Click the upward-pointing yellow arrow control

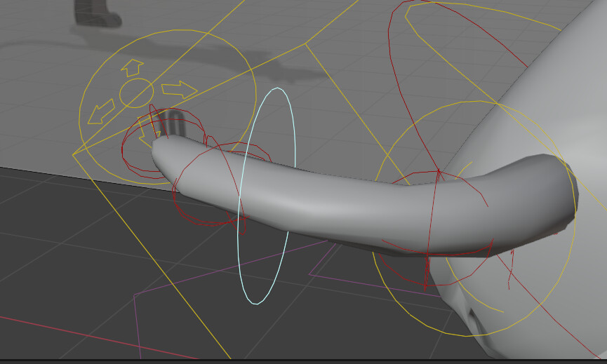pyautogui.click(x=132, y=68)
